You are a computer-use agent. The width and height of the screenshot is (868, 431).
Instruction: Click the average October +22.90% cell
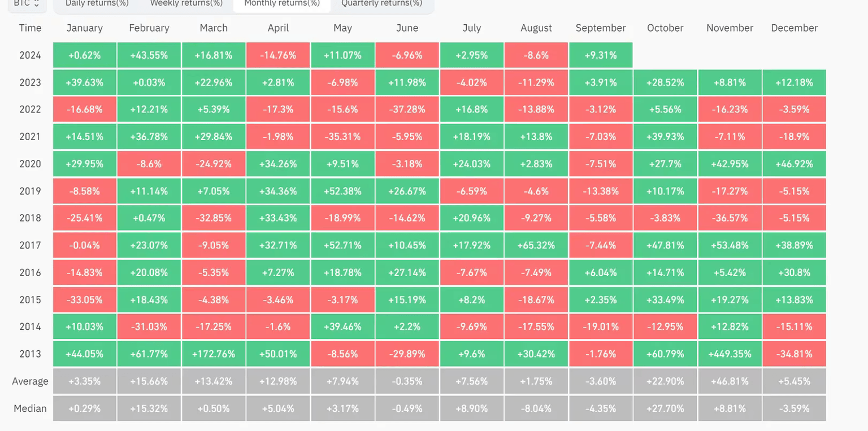pyautogui.click(x=665, y=381)
